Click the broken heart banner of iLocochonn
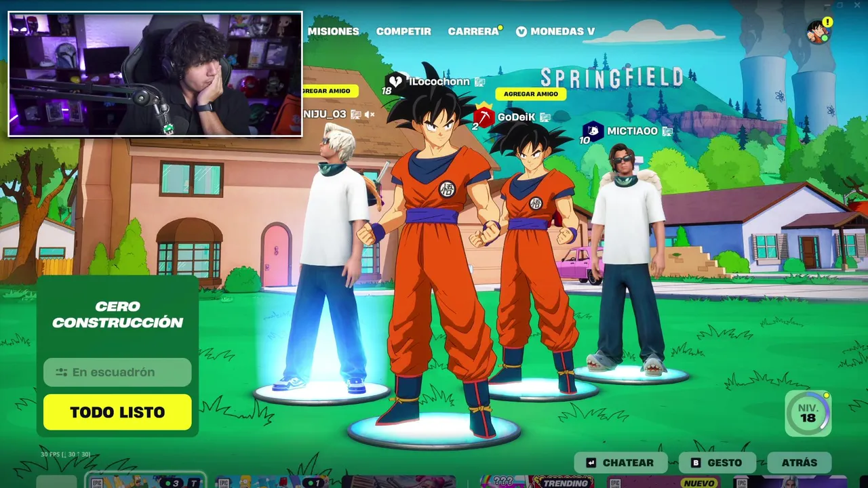The image size is (868, 488). point(396,81)
